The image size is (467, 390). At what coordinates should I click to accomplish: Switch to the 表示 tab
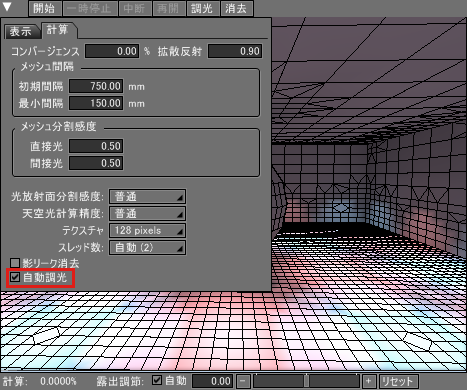coord(21,32)
